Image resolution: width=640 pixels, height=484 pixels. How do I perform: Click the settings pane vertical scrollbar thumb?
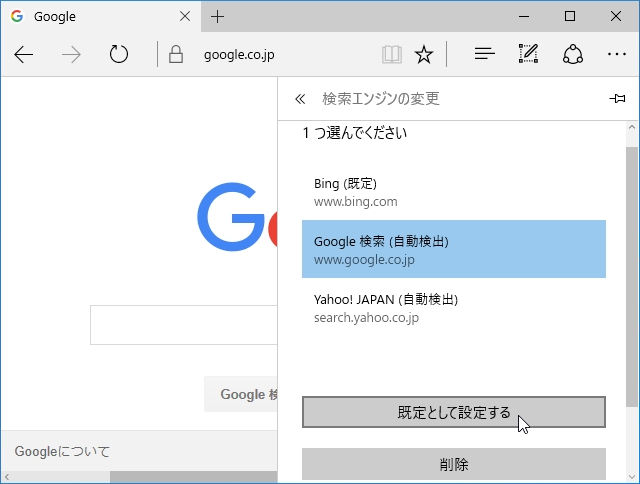pyautogui.click(x=632, y=277)
